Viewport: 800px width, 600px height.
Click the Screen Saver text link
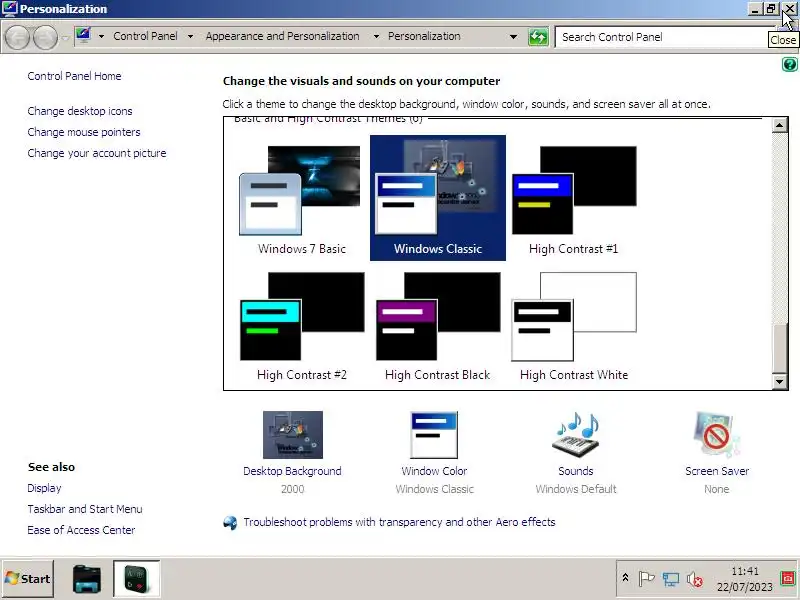click(x=717, y=471)
